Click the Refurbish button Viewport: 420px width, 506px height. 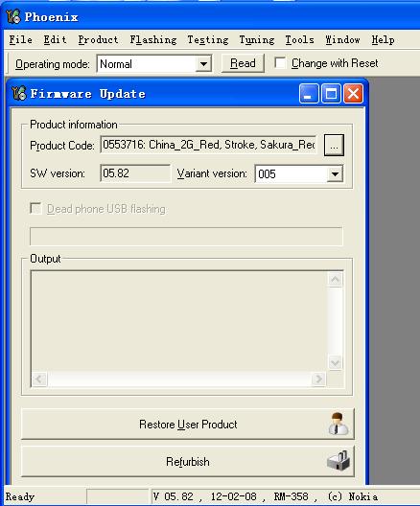pyautogui.click(x=188, y=462)
